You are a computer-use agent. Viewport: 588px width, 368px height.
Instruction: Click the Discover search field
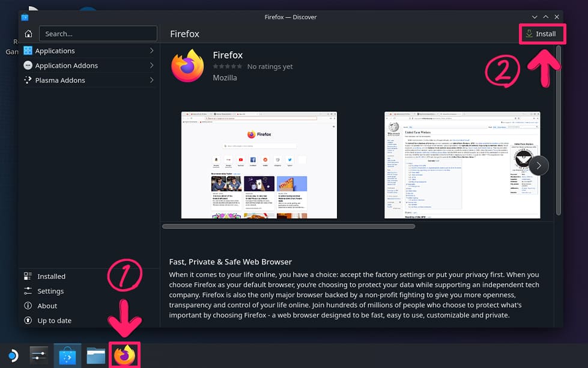click(98, 34)
